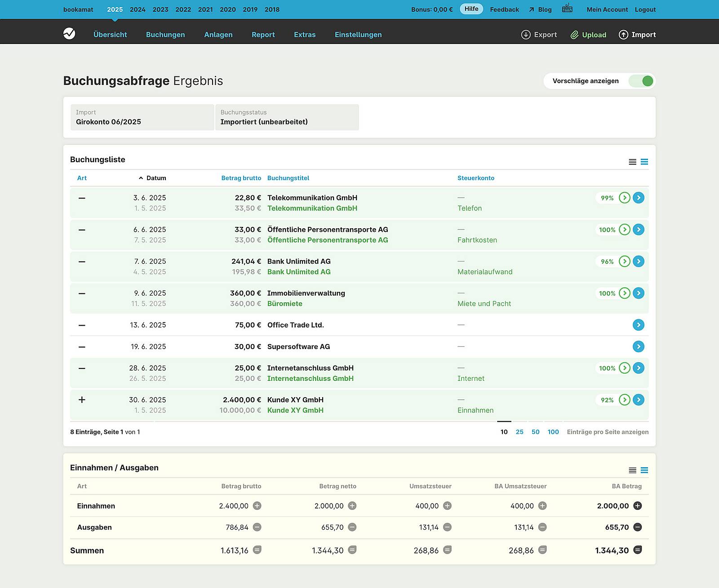Open the Einstellungen menu
The image size is (719, 588).
click(x=358, y=35)
